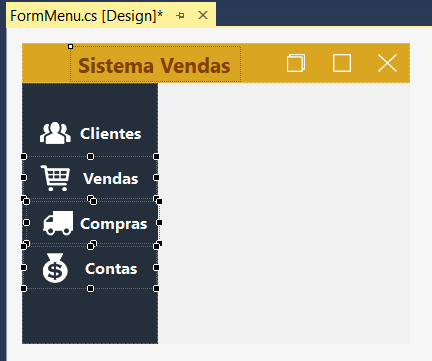Click dark sidebar area above Clientes button
Viewport: 432px width, 361px height.
pos(90,100)
